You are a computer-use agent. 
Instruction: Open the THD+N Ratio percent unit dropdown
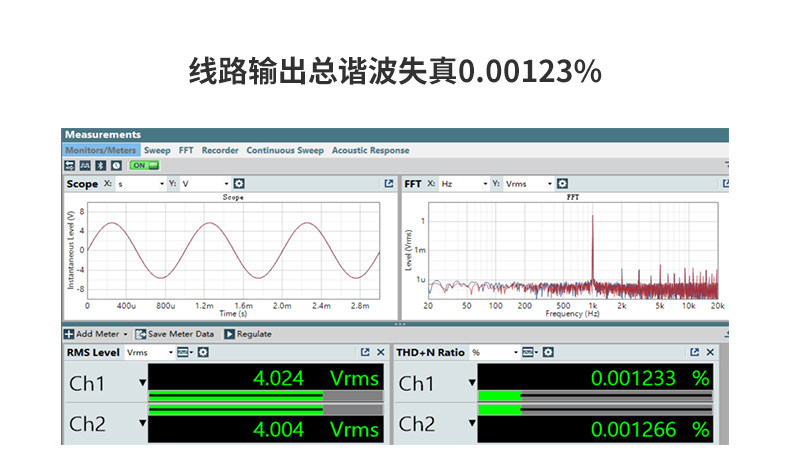click(x=495, y=353)
